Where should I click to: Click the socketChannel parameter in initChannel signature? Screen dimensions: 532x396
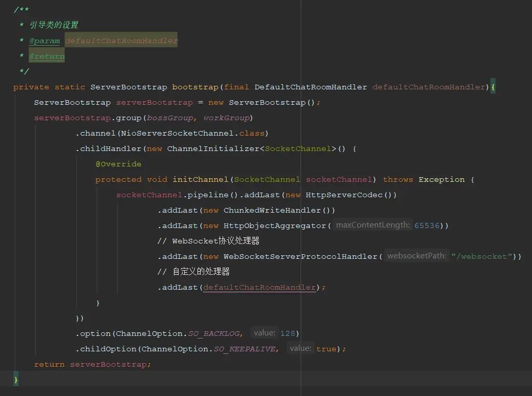(339, 179)
